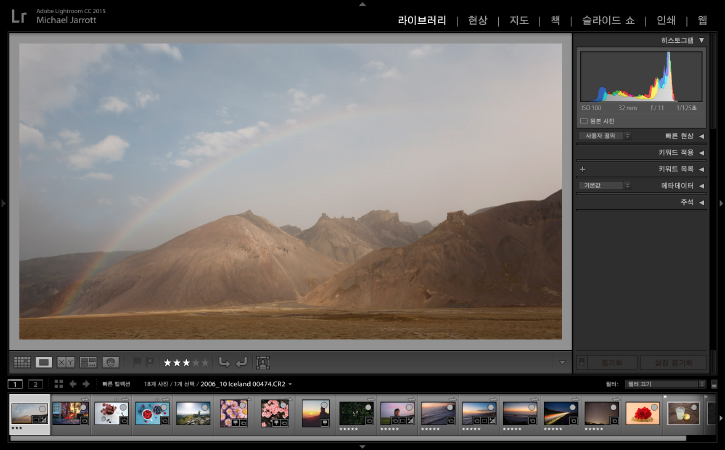The height and width of the screenshot is (450, 725).
Task: Add keyword with plus icon
Action: click(x=583, y=169)
